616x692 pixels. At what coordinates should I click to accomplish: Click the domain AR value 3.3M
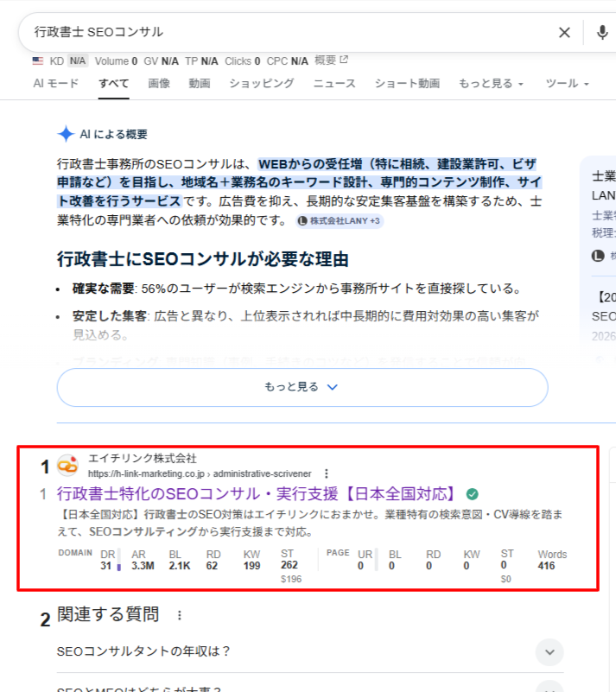(x=143, y=566)
